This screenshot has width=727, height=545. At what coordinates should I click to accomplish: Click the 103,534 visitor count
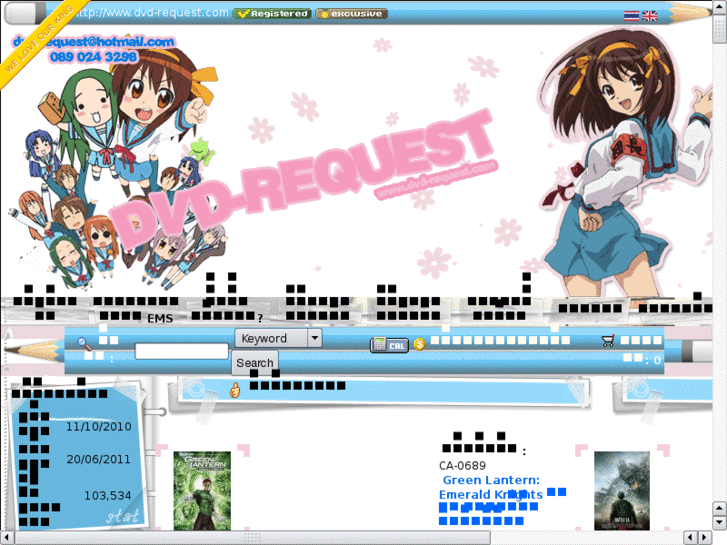[108, 496]
